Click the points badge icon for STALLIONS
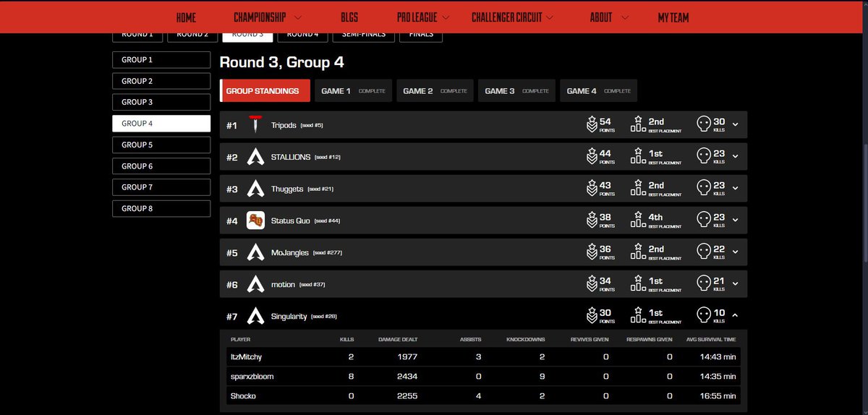Viewport: 868px width, 415px height. [x=592, y=157]
